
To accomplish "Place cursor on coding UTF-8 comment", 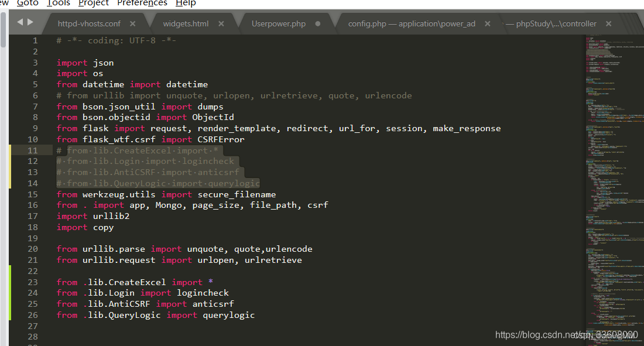I will tap(117, 40).
